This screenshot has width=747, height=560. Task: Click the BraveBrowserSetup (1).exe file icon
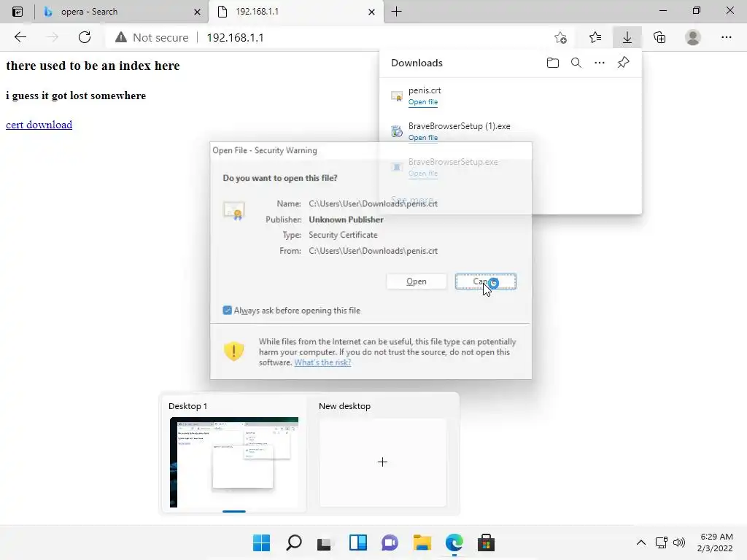pos(397,131)
